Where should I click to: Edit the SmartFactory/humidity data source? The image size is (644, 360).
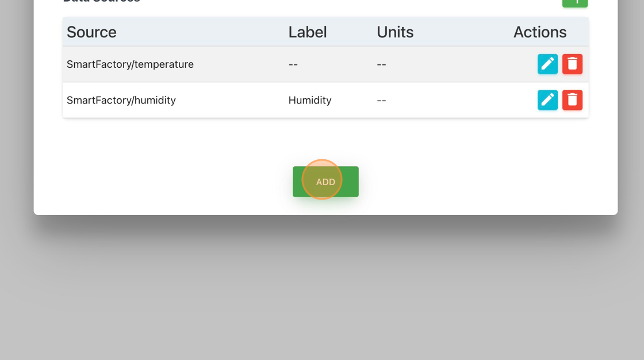coord(547,100)
